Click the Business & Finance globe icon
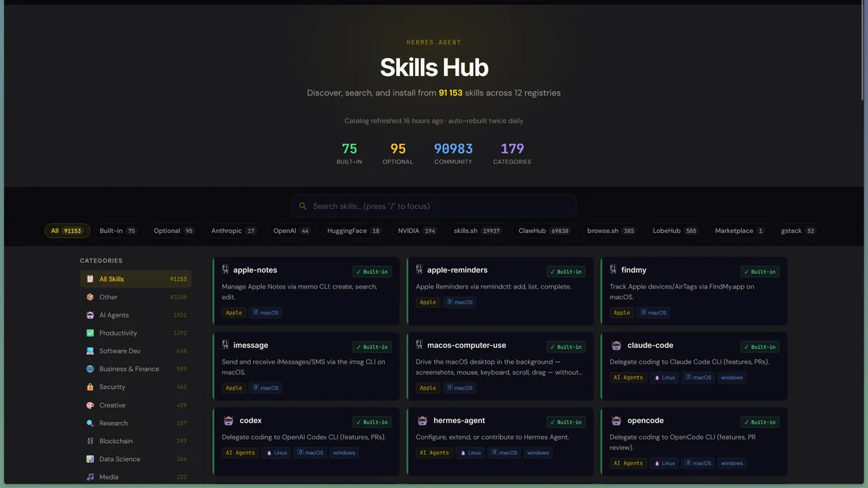868x488 pixels. (90, 369)
